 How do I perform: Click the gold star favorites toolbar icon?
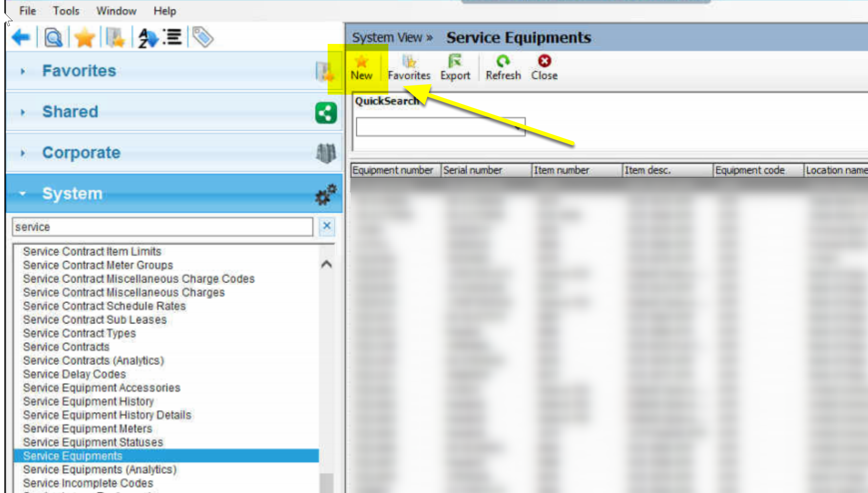tap(84, 38)
